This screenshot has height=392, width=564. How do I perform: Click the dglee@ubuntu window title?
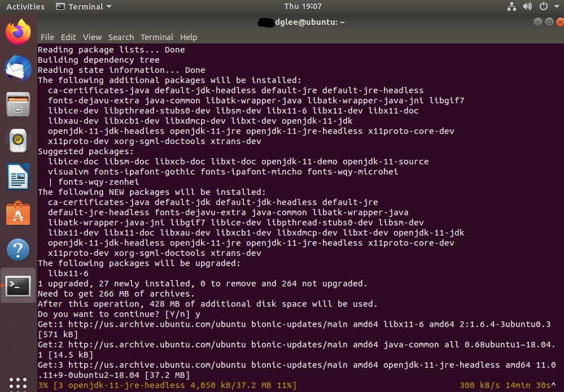point(309,22)
